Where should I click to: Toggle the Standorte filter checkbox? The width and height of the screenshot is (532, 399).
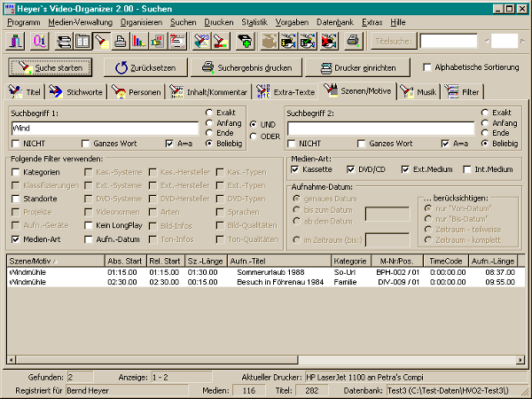(x=16, y=199)
